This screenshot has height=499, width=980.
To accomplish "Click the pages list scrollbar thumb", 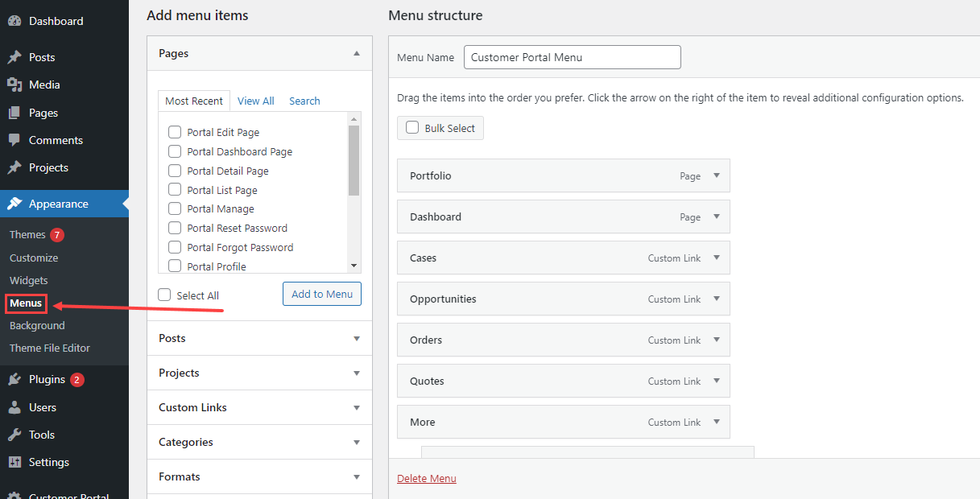I will [x=354, y=159].
